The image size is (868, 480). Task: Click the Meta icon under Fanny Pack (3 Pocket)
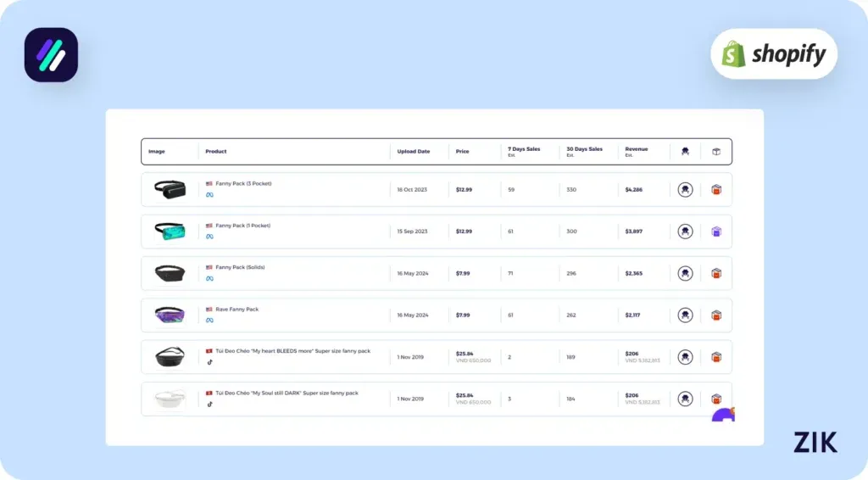(209, 195)
